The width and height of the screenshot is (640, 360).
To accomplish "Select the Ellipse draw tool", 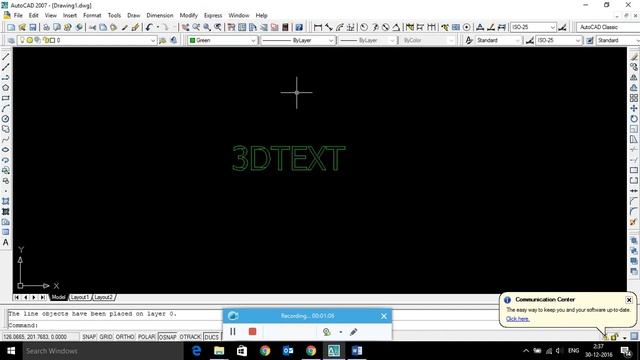I will click(x=6, y=150).
